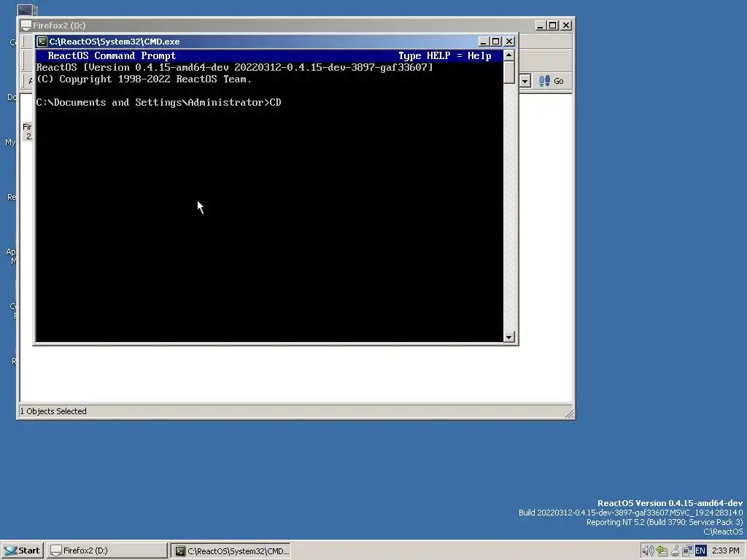Maximize the CMD.exe window

[x=495, y=42]
